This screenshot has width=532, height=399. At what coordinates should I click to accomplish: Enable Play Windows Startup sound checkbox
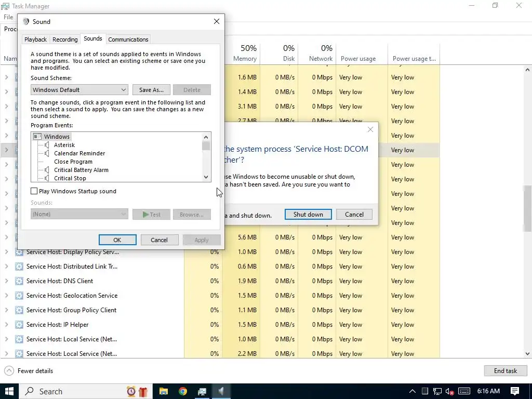(x=34, y=191)
